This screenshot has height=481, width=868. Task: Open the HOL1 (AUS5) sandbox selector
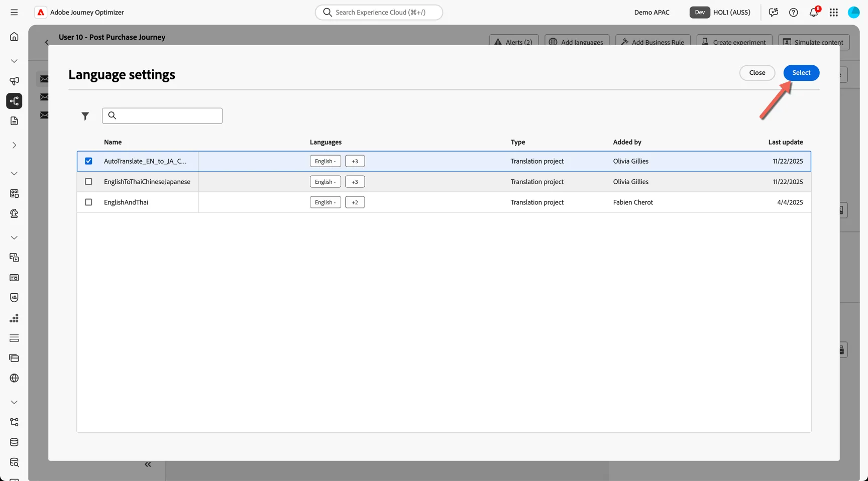coord(720,12)
